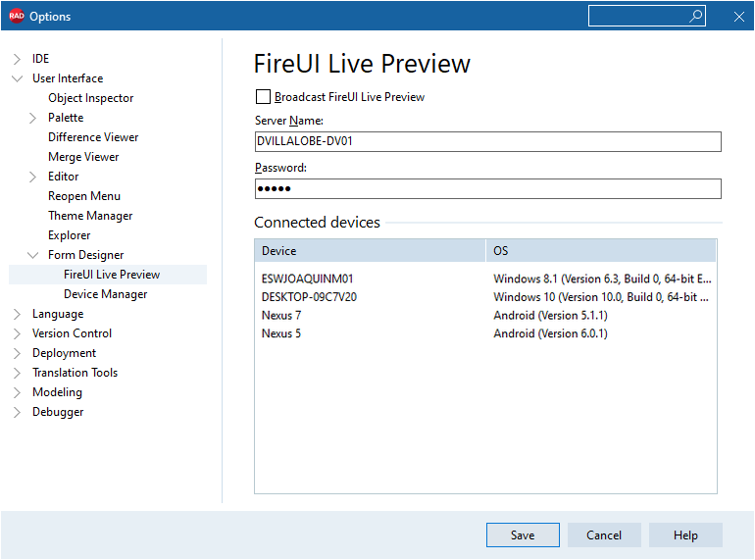Open the Theme Manager page

click(x=90, y=216)
